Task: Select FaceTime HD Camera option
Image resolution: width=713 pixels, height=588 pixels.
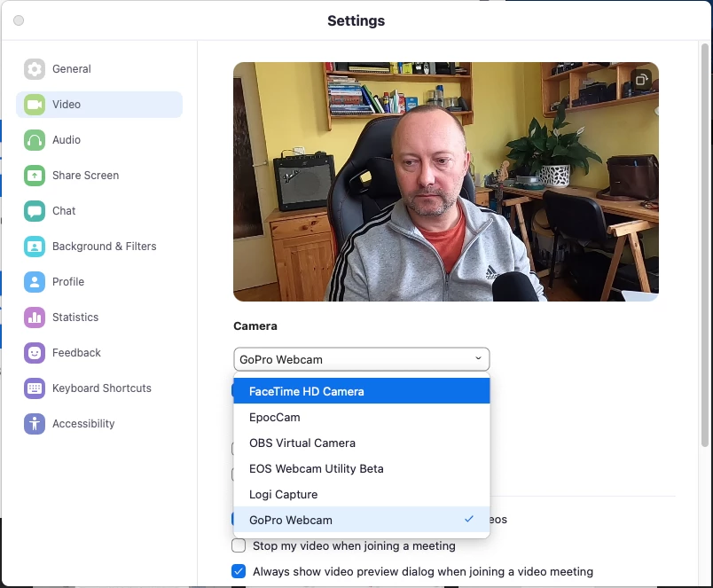Action: coord(362,391)
